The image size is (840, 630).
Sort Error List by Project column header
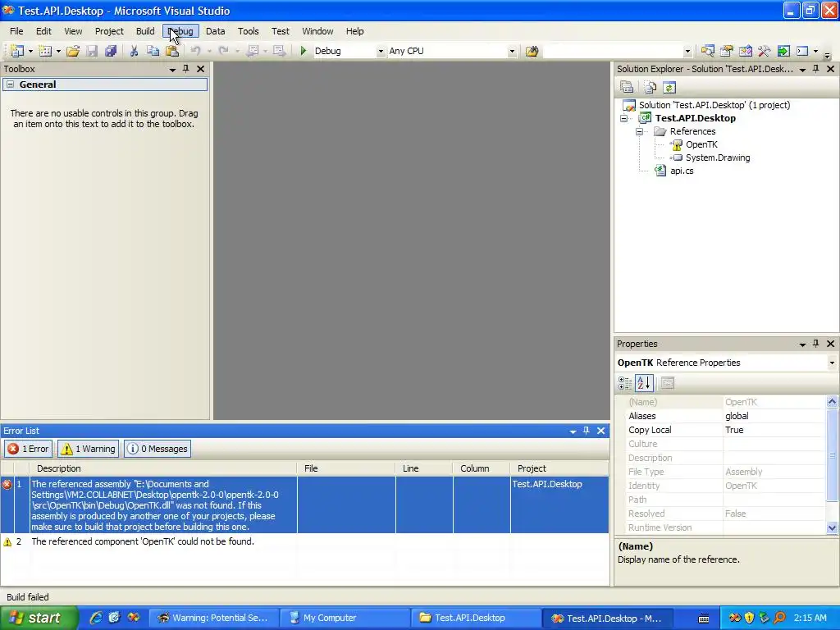point(559,468)
